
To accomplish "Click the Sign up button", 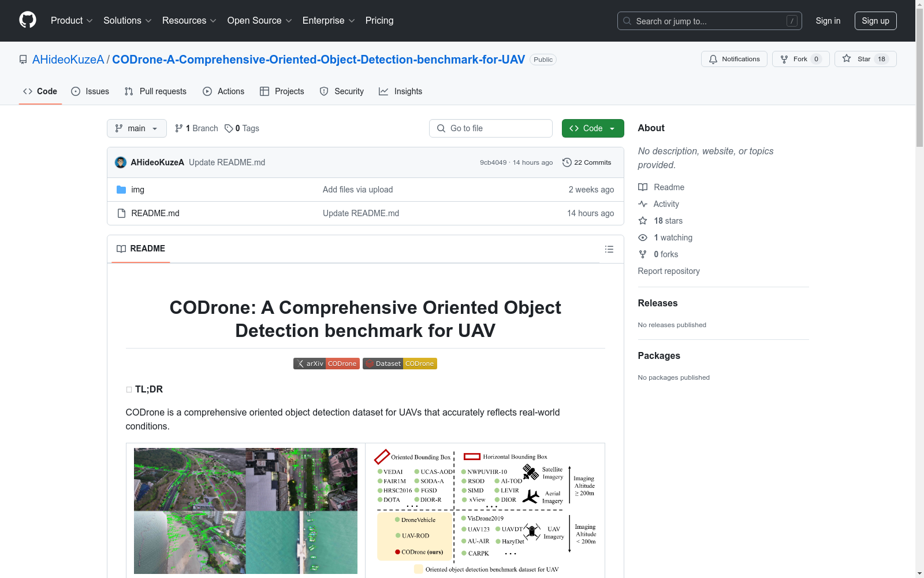I will pyautogui.click(x=875, y=21).
